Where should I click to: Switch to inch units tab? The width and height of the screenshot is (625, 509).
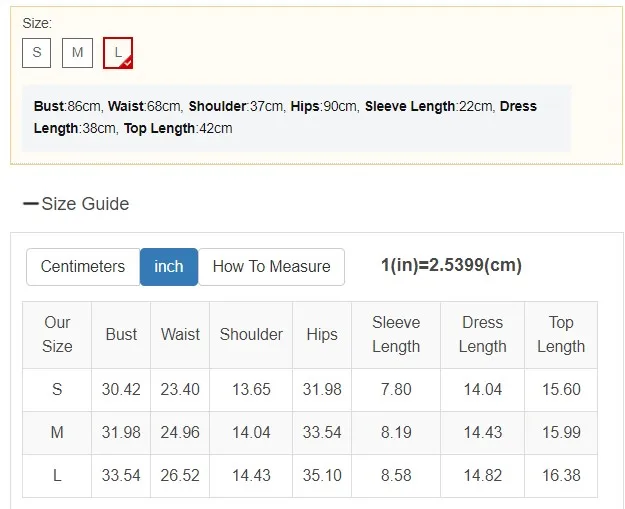169,267
